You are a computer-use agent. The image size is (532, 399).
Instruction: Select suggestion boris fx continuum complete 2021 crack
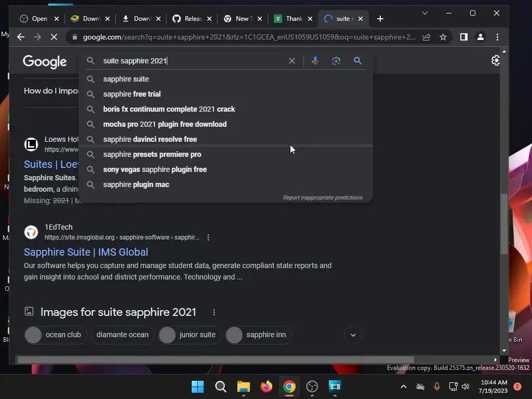pyautogui.click(x=225, y=109)
